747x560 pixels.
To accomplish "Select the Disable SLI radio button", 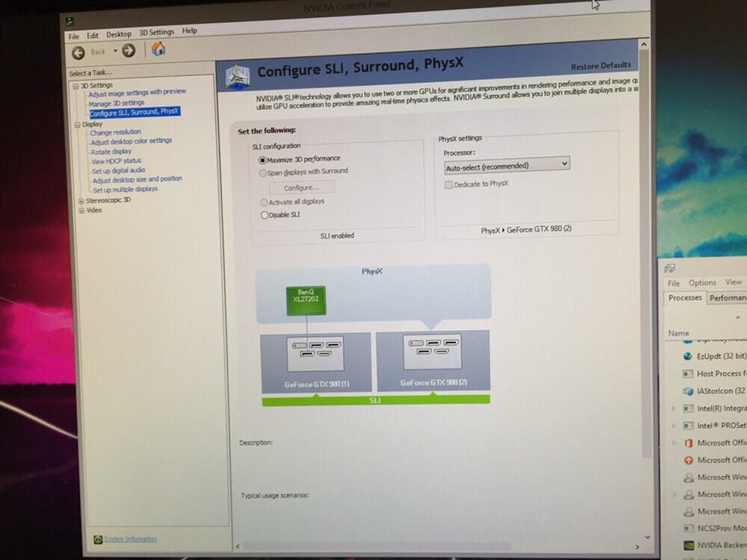I will (264, 215).
